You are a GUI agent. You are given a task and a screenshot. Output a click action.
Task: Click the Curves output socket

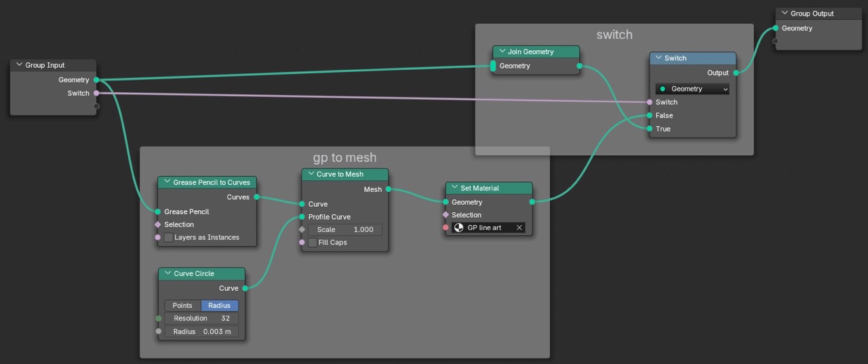pos(256,197)
